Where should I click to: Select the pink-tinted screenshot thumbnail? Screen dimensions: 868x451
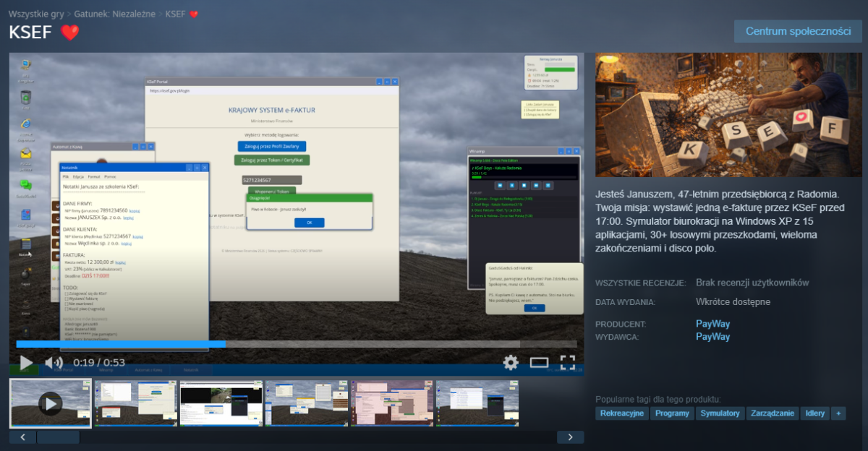tap(392, 403)
